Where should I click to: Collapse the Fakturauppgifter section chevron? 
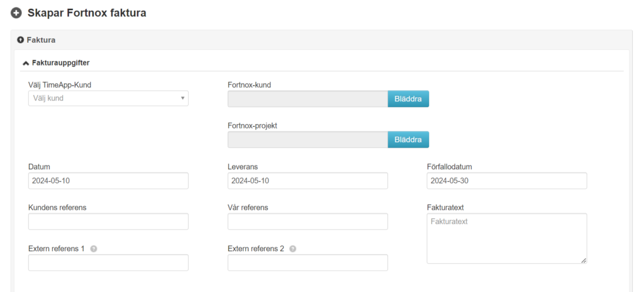[26, 63]
